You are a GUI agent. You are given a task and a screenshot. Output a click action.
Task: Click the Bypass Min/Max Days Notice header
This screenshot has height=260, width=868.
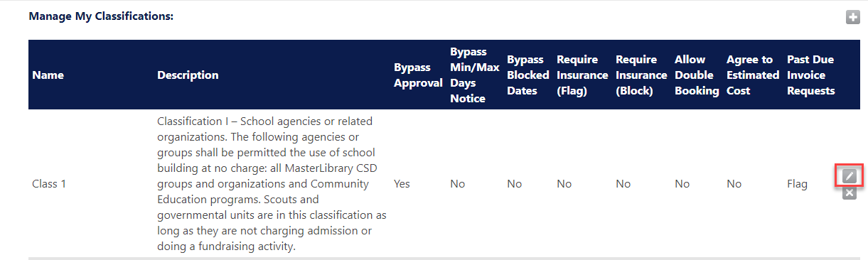point(468,75)
